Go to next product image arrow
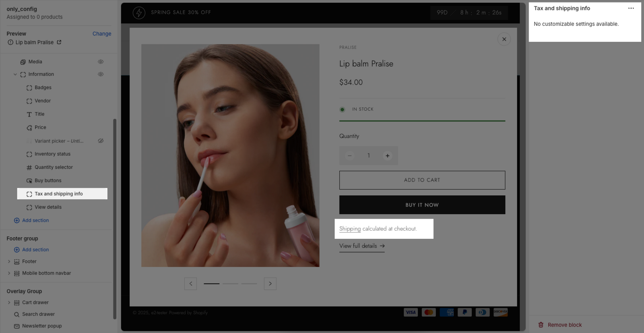This screenshot has width=644, height=333. tap(270, 284)
